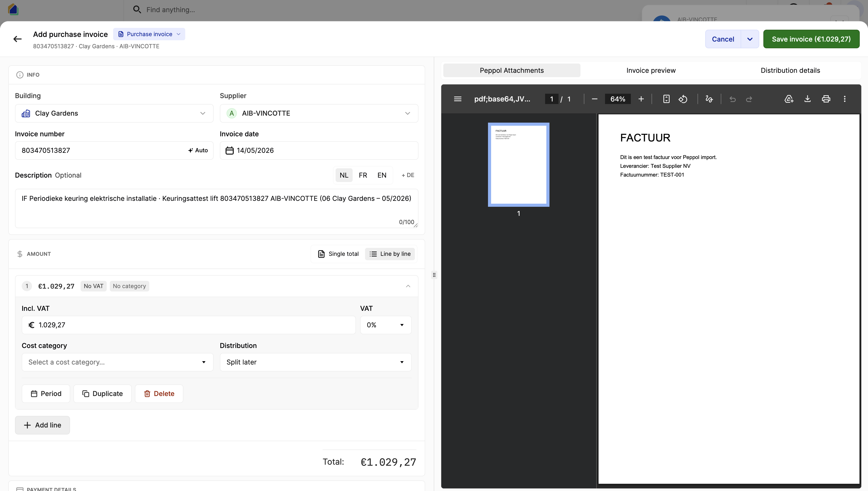Switch amount mode to Line by line
Image resolution: width=868 pixels, height=491 pixels.
pos(390,254)
